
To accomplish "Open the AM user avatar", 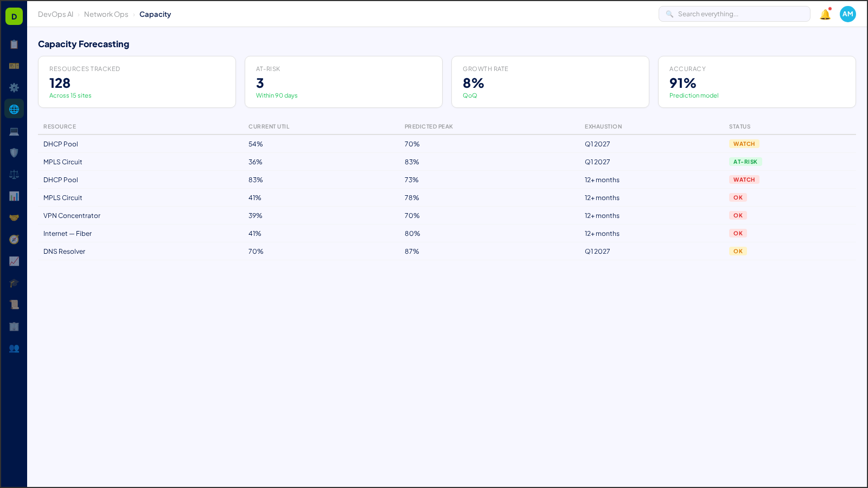I will tap(847, 14).
